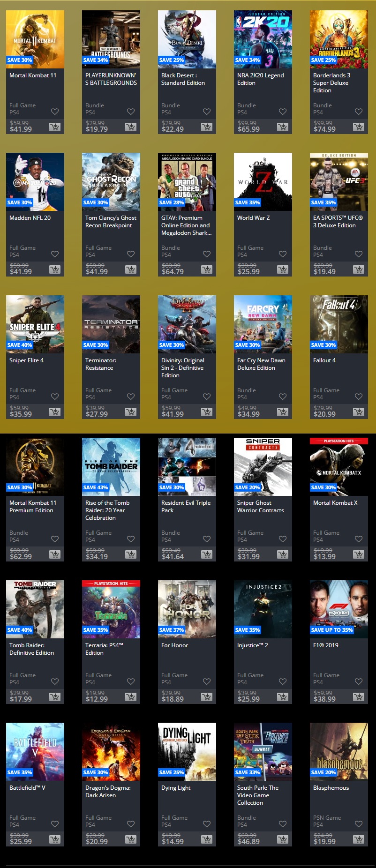
Task: Favorite Battlefield V heart icon
Action: point(55,824)
